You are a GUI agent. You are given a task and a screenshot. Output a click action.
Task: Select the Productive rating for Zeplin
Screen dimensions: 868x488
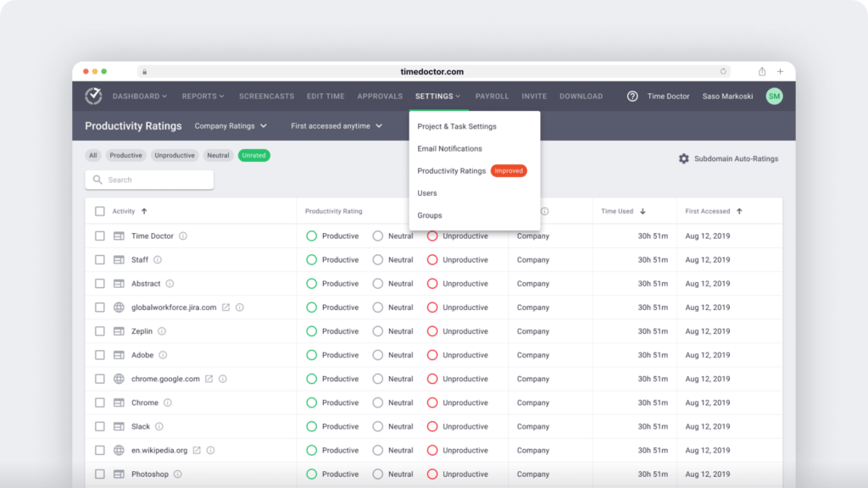[314, 330]
